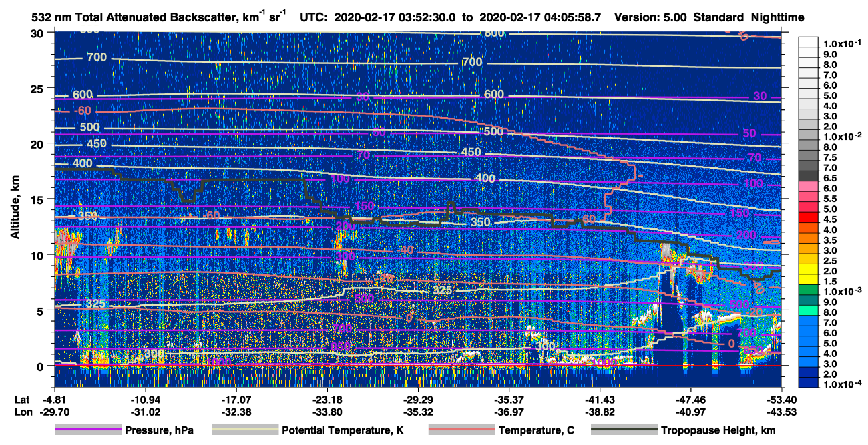Click the longitude value '-35.32'

(418, 412)
